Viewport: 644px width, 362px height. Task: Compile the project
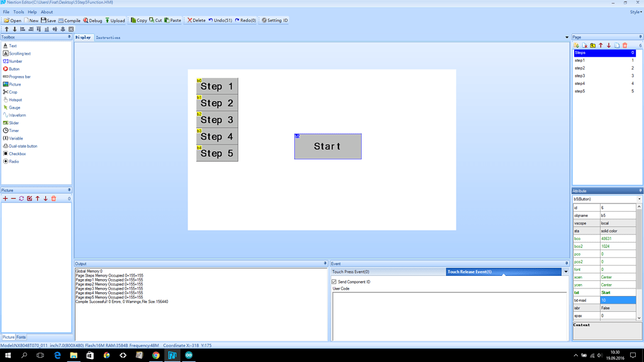coord(69,20)
